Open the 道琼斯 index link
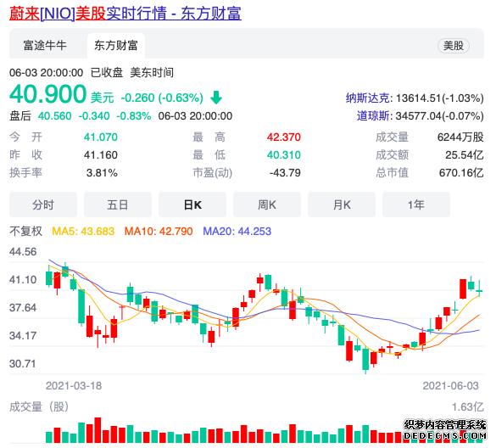496x448 pixels. [x=373, y=116]
